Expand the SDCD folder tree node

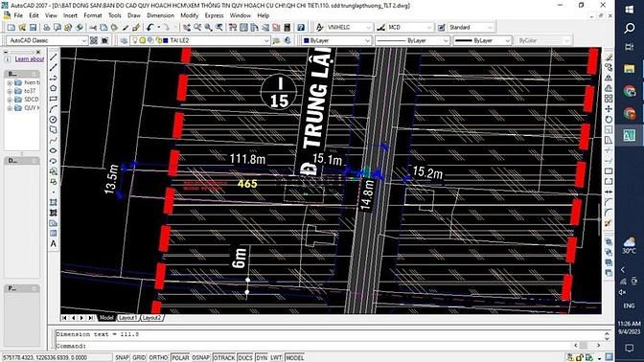pyautogui.click(x=10, y=100)
